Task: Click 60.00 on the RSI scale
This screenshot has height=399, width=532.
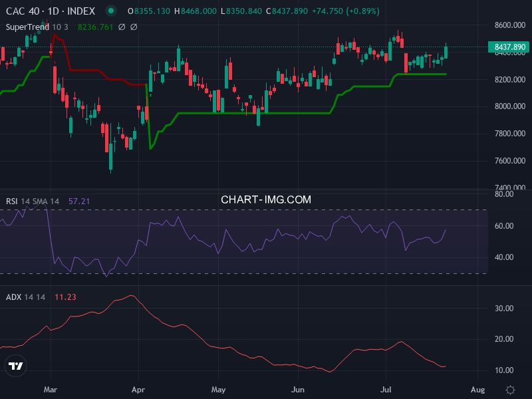Action: (x=504, y=225)
